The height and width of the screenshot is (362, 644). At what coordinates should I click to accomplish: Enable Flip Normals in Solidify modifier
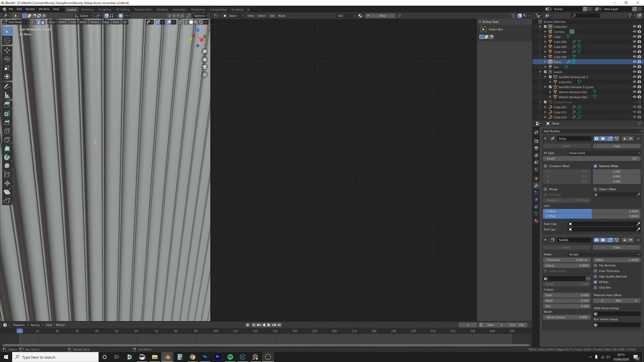[x=595, y=265]
